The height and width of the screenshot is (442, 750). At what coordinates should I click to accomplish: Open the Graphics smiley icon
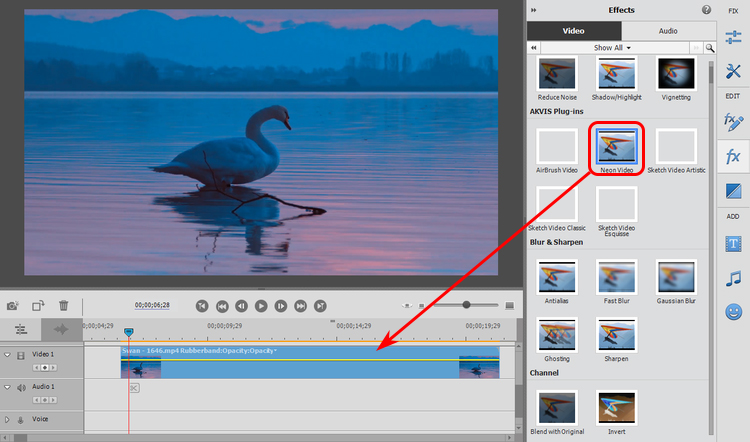coord(733,312)
